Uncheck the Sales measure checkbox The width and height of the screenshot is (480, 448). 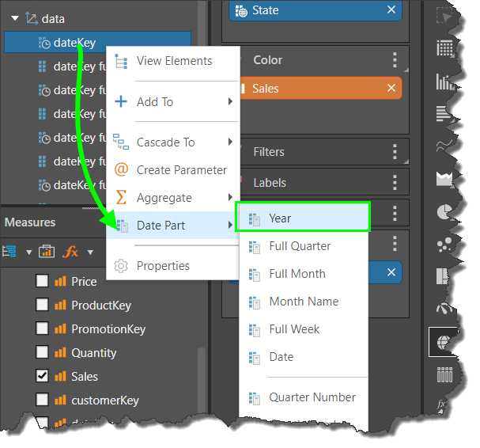tap(43, 376)
